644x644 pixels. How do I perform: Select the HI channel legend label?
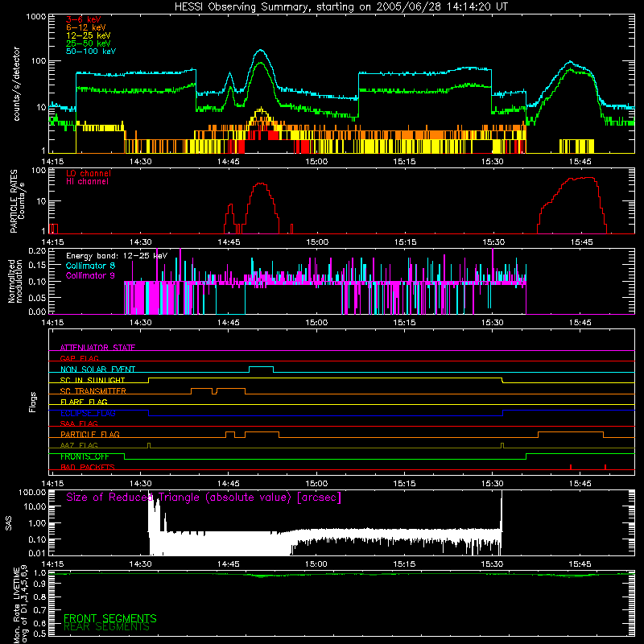coord(87,182)
